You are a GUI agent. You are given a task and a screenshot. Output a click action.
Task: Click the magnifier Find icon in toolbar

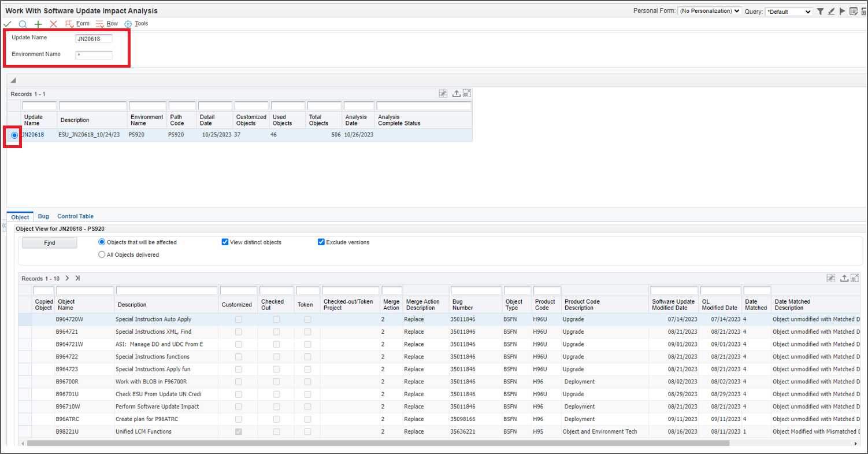(x=23, y=24)
